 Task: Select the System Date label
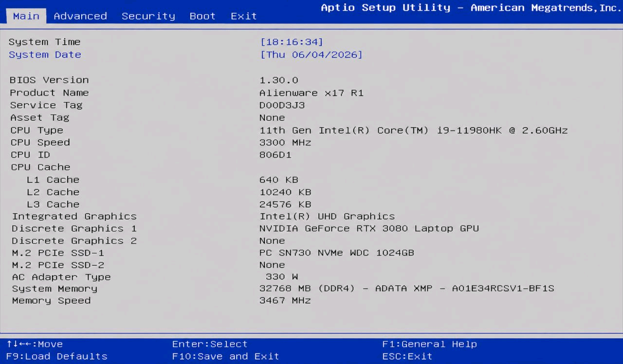point(45,55)
